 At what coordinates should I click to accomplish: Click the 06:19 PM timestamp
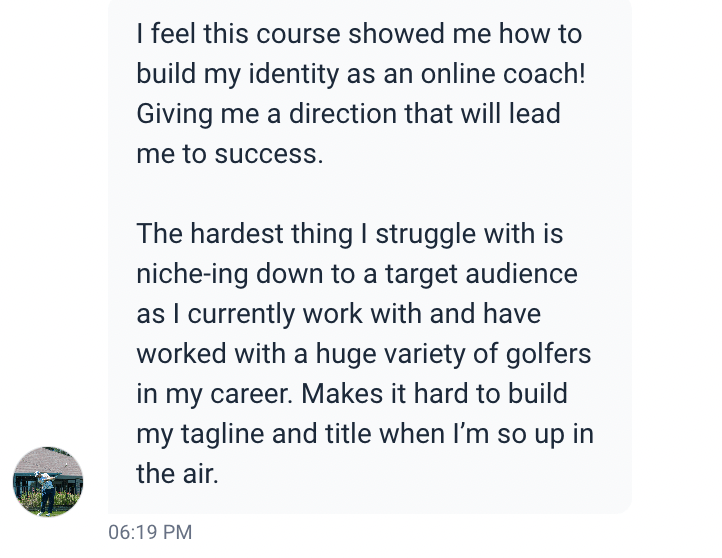(150, 532)
